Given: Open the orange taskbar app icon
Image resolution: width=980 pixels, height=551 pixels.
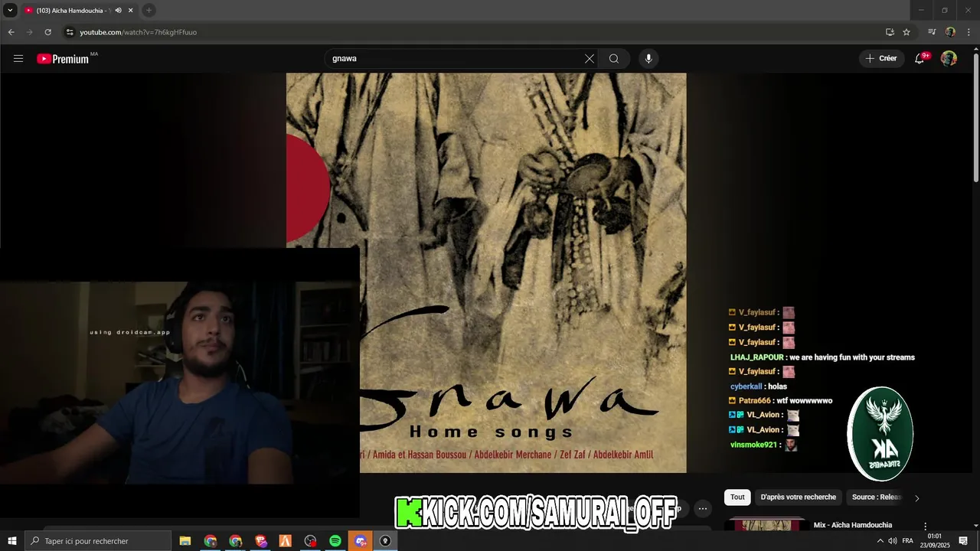Looking at the screenshot, I should [x=285, y=541].
